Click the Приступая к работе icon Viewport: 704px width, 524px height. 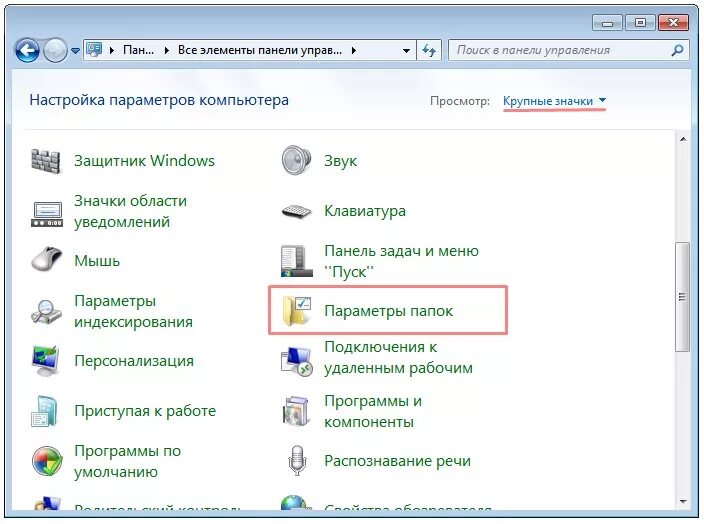(45, 411)
